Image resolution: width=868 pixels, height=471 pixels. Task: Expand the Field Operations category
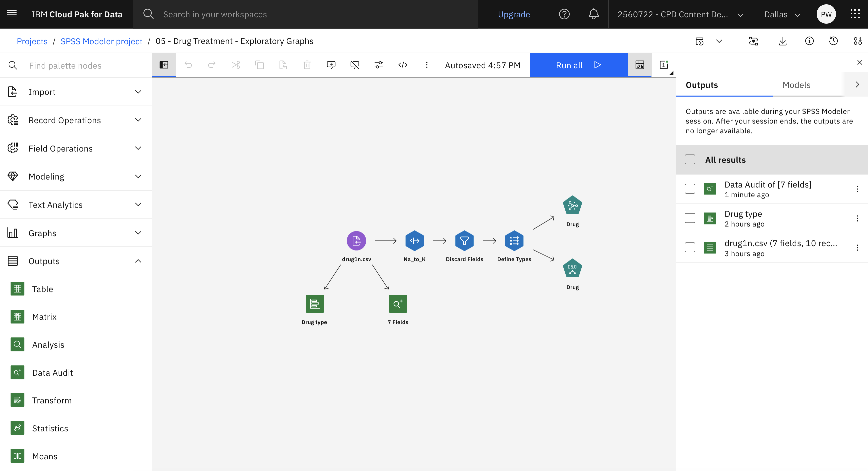pos(75,149)
